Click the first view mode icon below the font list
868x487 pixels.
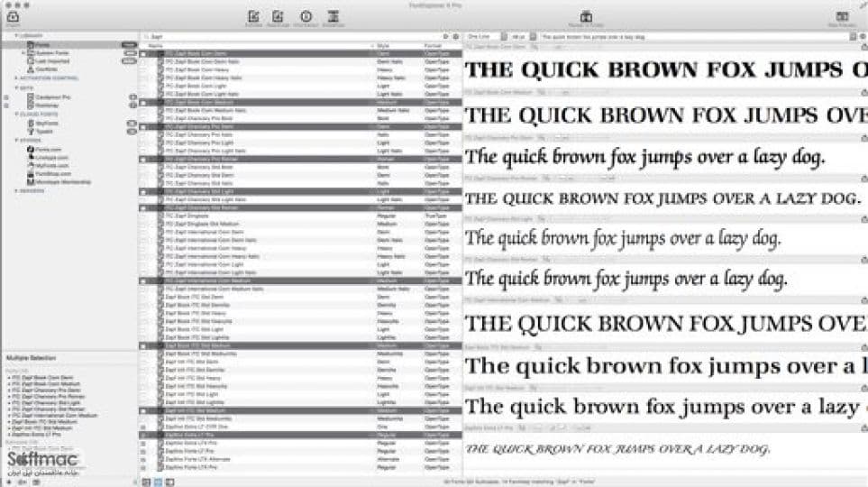pyautogui.click(x=146, y=482)
